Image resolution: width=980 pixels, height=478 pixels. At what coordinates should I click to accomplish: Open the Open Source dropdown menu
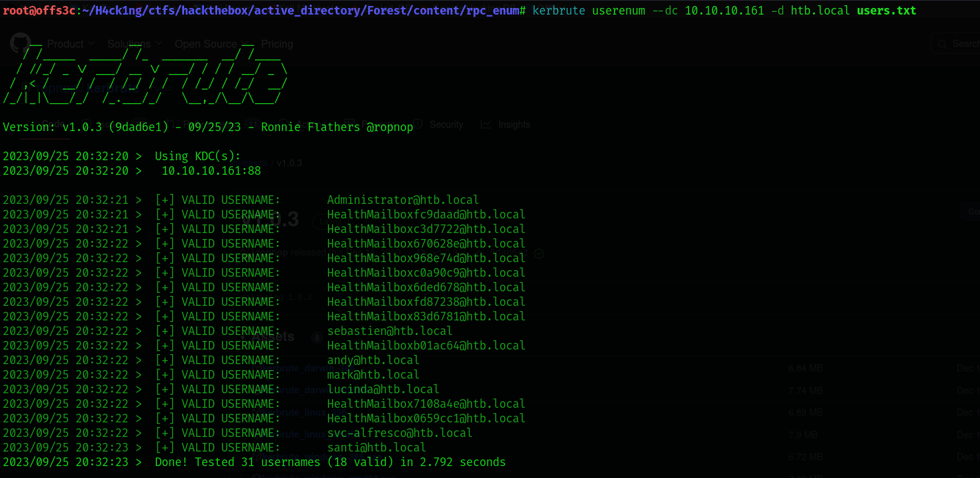point(213,44)
